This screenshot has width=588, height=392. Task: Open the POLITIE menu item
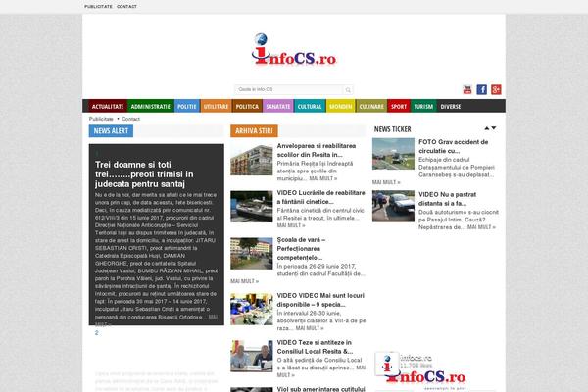[187, 107]
